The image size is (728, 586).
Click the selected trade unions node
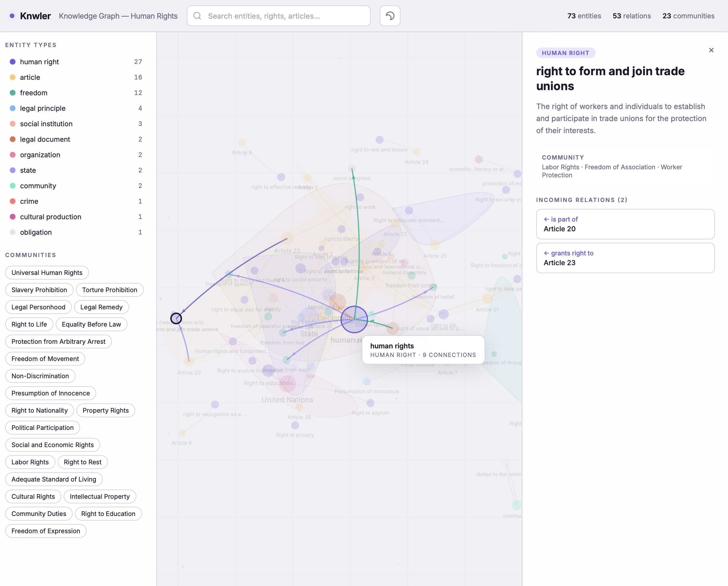[176, 318]
